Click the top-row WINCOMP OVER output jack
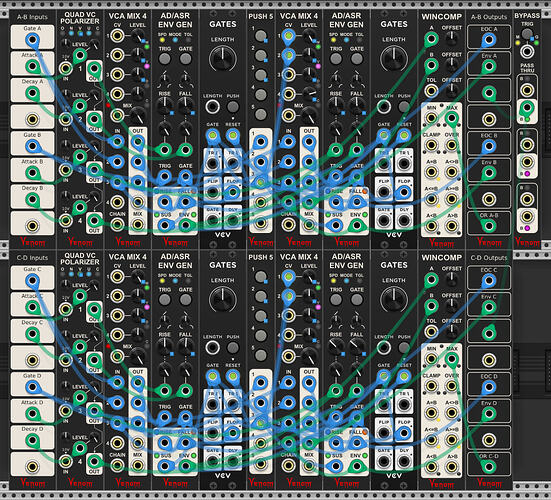The image size is (551, 500). point(452,145)
